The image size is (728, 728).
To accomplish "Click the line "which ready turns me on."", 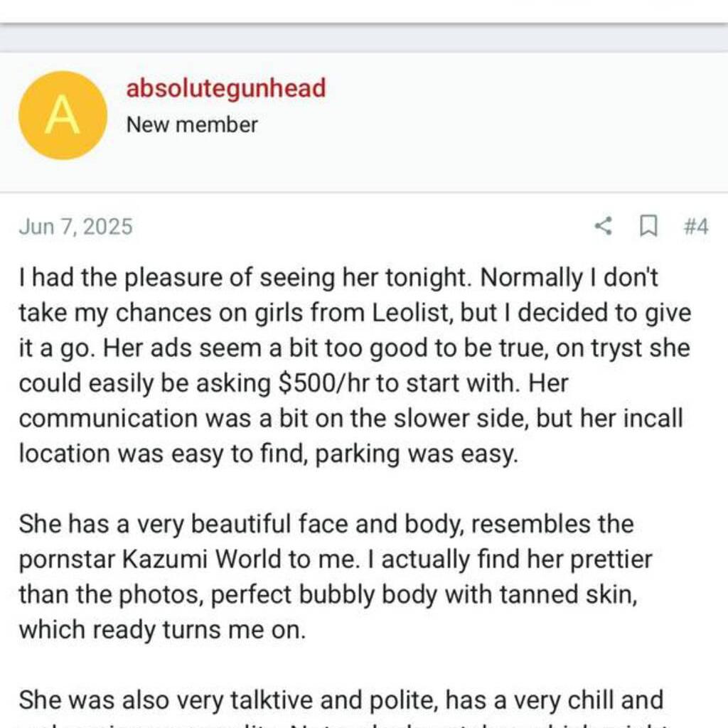I will [x=162, y=629].
